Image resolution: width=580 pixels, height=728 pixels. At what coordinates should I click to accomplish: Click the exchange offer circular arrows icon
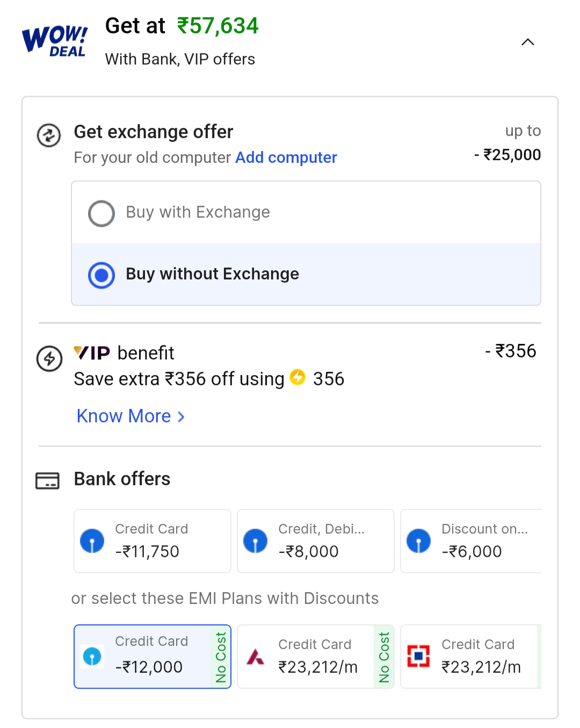coord(49,135)
